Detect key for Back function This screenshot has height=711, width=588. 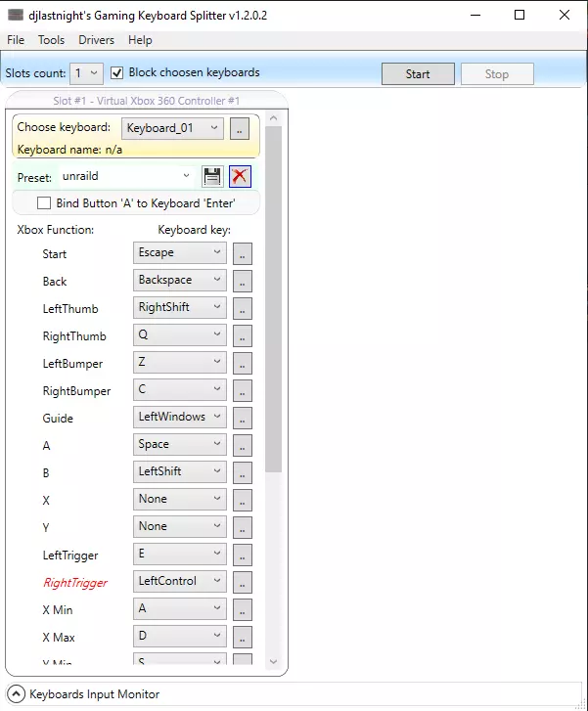[243, 281]
